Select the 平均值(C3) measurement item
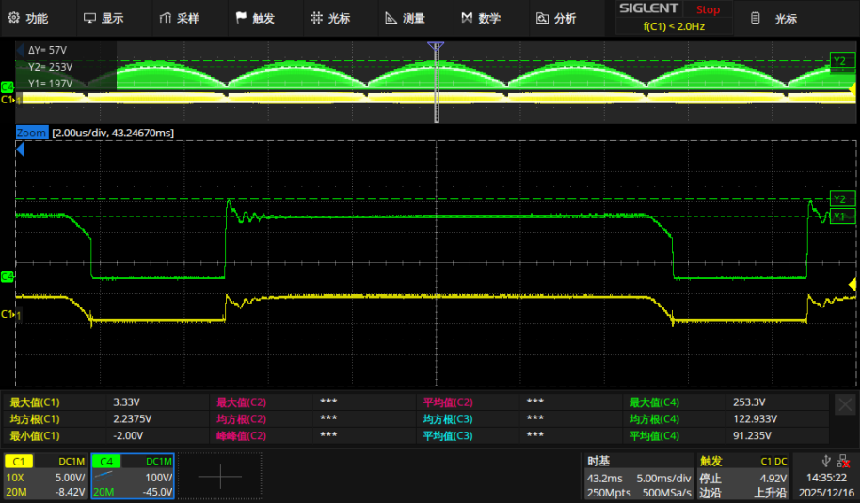Image resolution: width=861 pixels, height=504 pixels. 448,436
